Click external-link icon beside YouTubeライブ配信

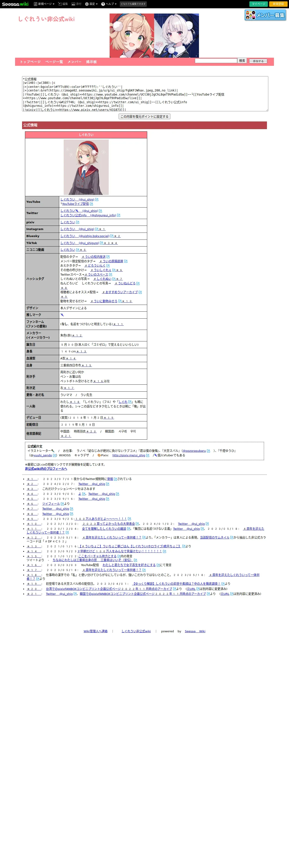(91, 204)
